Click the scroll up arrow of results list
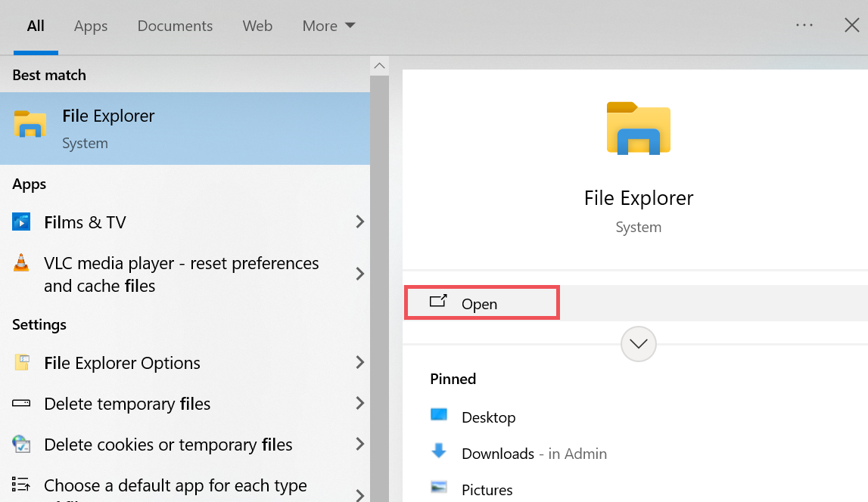The image size is (868, 502). tap(379, 66)
